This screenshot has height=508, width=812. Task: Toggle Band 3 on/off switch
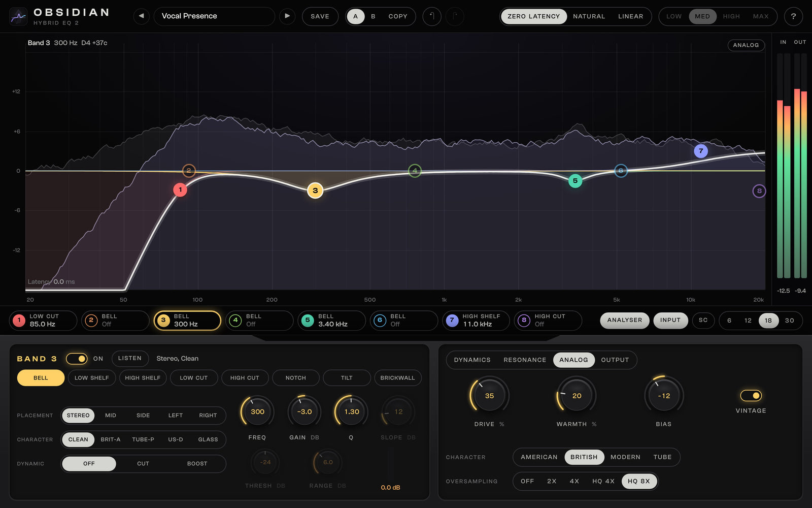click(77, 359)
